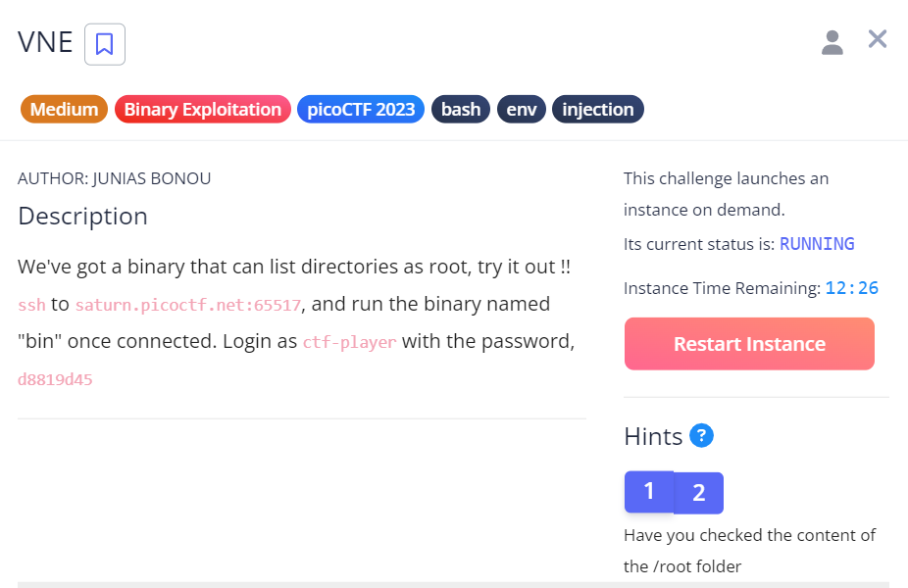Click the injection tag
The image size is (908, 588).
[598, 110]
